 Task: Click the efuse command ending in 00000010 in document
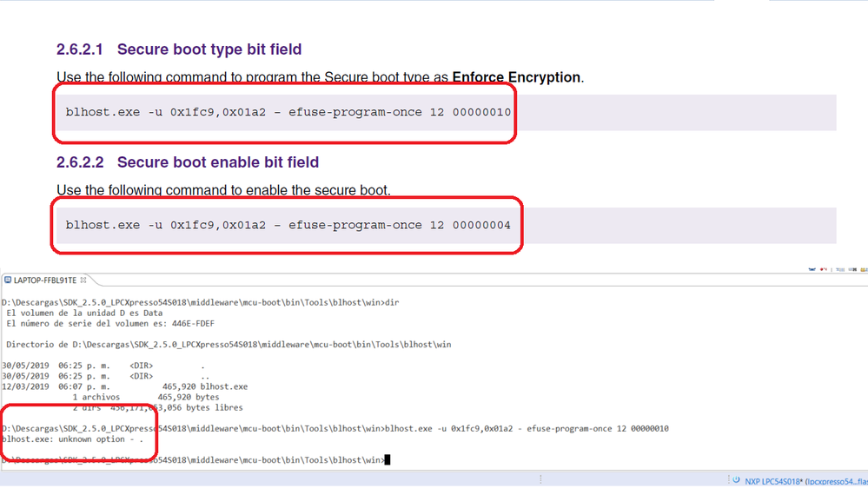click(x=288, y=112)
